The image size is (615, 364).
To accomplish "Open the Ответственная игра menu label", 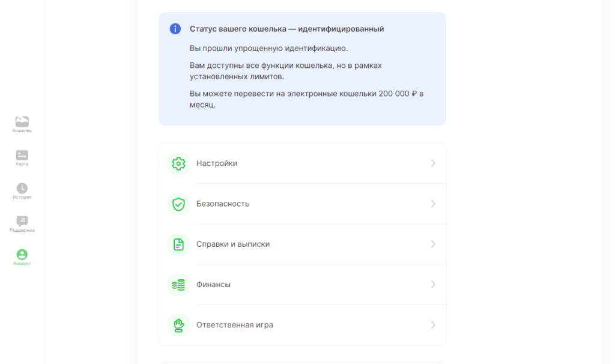I will pyautogui.click(x=235, y=325).
